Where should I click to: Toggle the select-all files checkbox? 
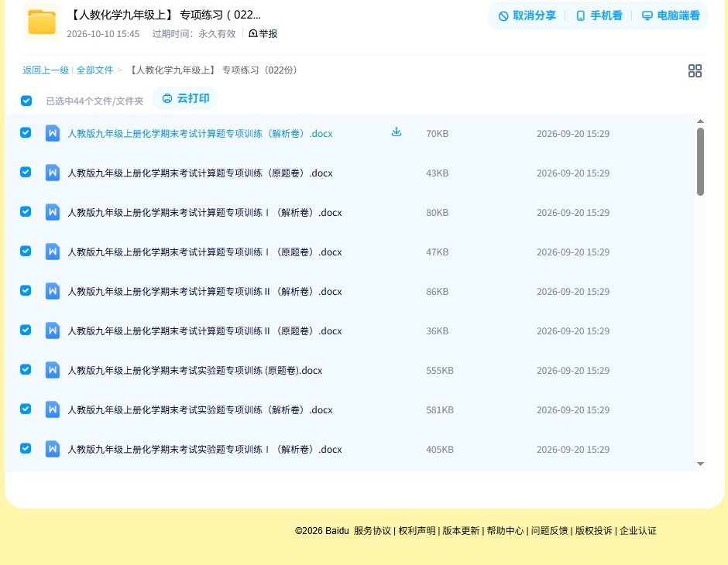click(26, 101)
